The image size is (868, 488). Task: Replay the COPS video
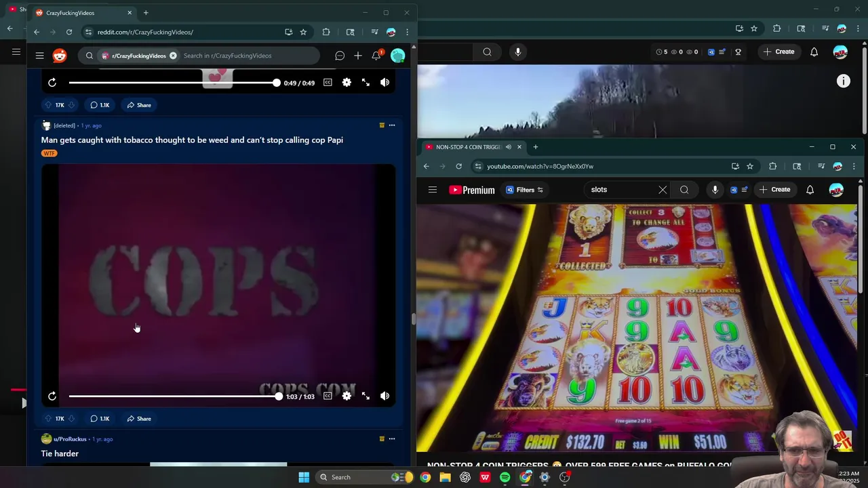pos(52,396)
